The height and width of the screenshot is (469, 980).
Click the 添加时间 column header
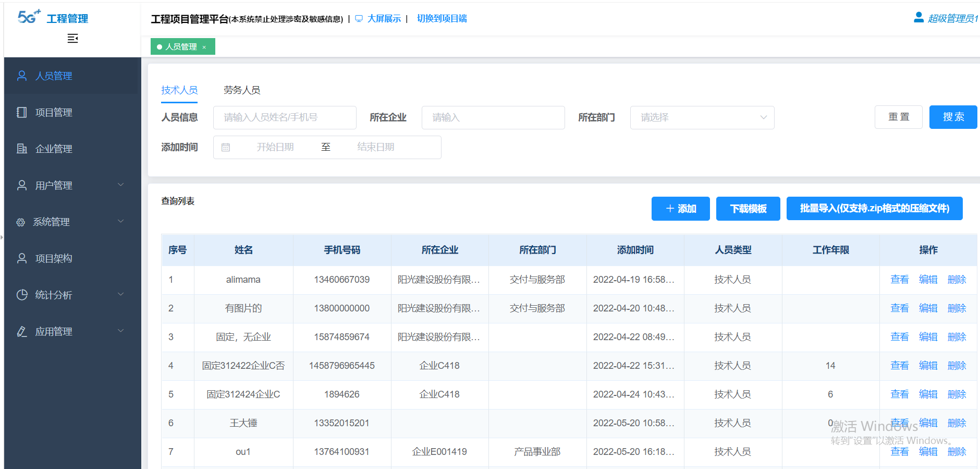tap(635, 250)
